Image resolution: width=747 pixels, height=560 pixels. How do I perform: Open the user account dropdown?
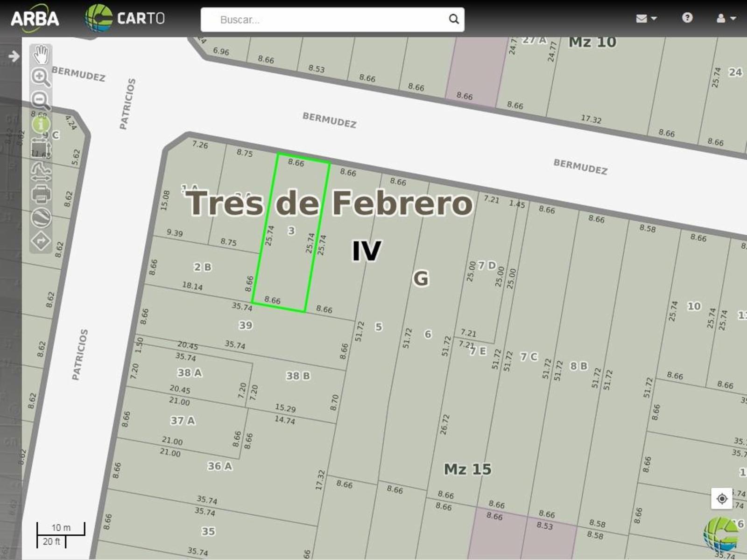[x=726, y=19]
